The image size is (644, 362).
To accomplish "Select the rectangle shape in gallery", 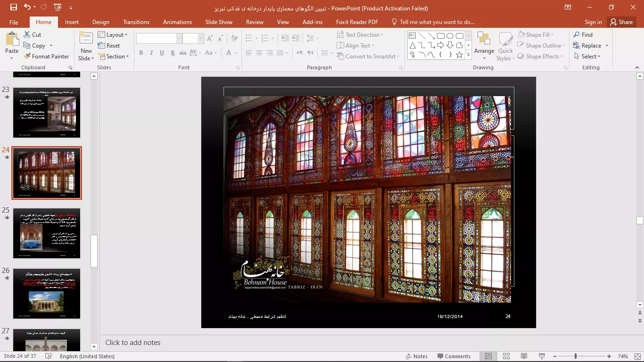I will 440,36.
